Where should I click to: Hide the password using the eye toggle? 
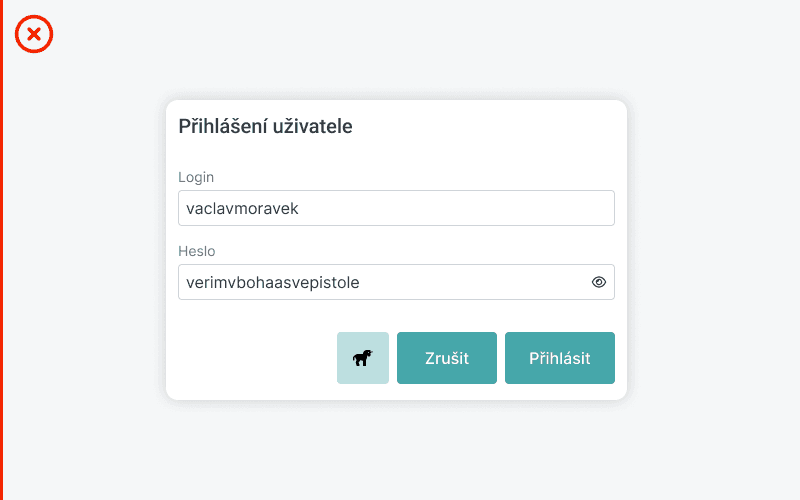[599, 282]
